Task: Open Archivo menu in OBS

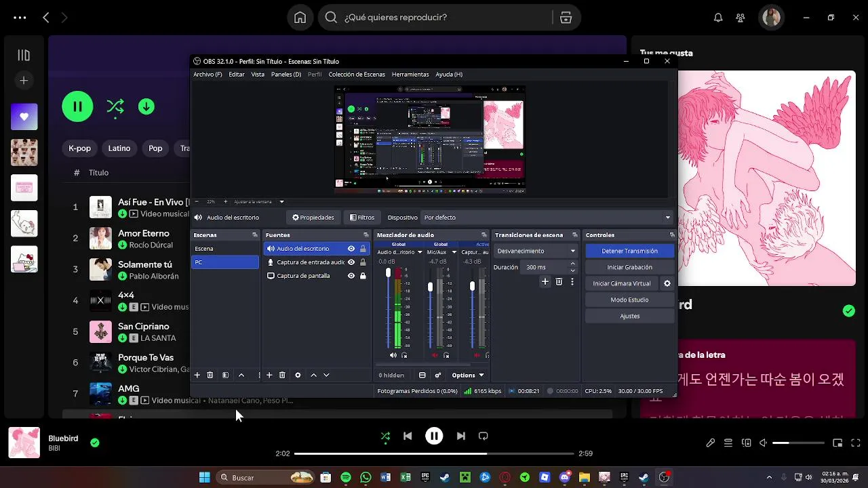Action: tap(208, 75)
